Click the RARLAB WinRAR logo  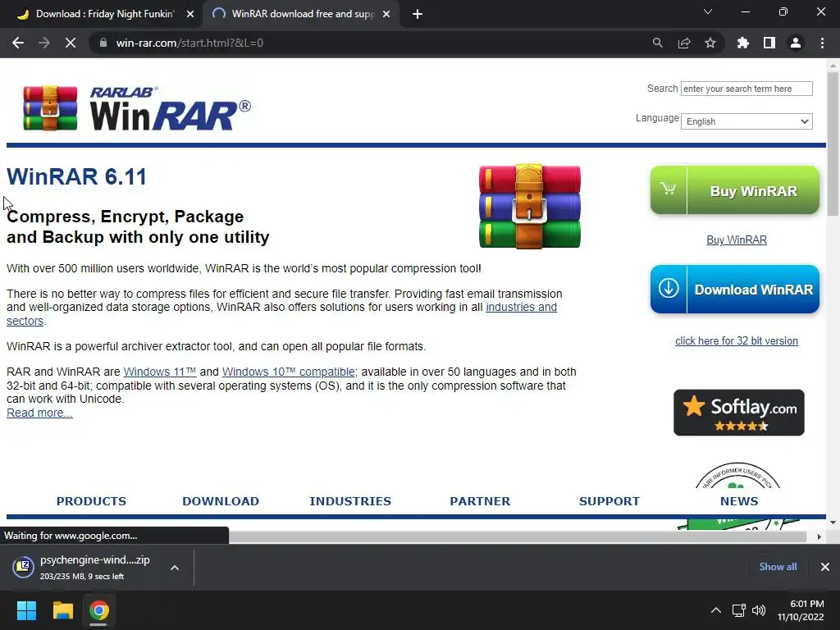137,107
